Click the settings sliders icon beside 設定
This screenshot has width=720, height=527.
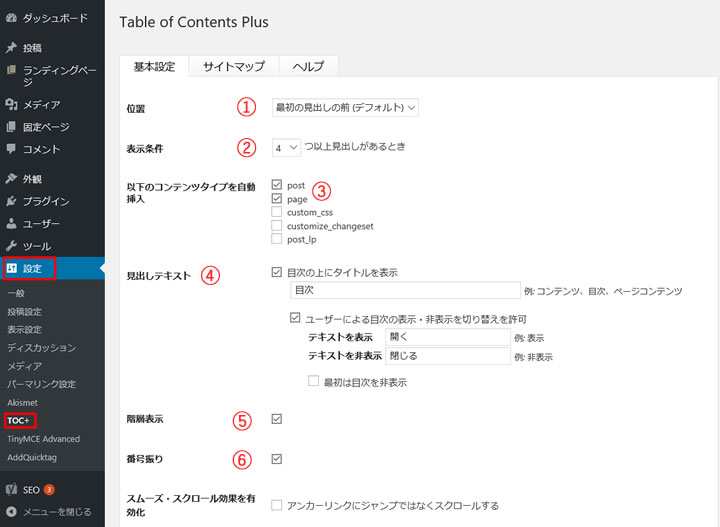11,268
